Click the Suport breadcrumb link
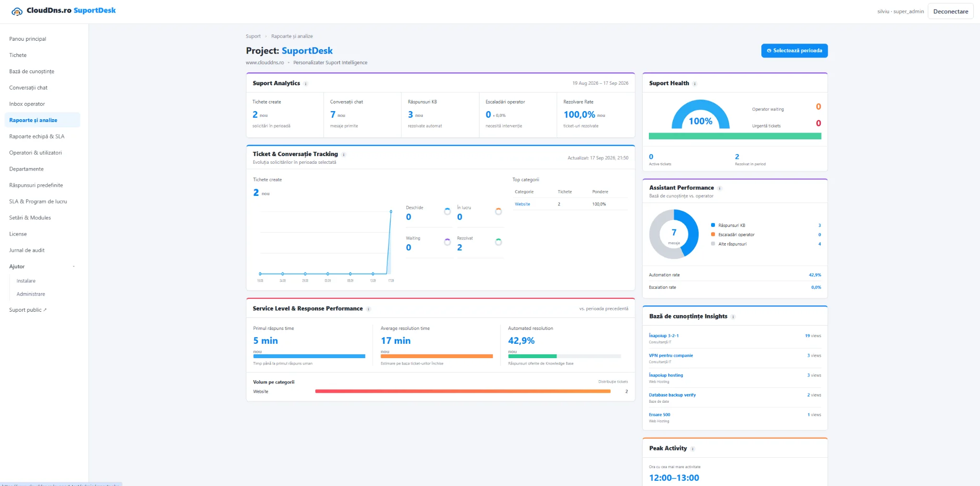Viewport: 980px width, 486px height. 253,36
